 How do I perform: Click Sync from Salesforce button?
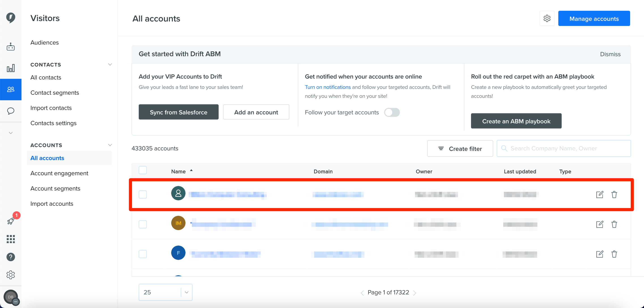(179, 112)
